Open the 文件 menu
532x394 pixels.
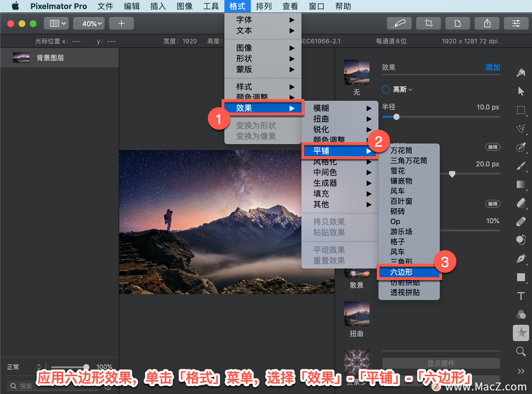pyautogui.click(x=105, y=6)
